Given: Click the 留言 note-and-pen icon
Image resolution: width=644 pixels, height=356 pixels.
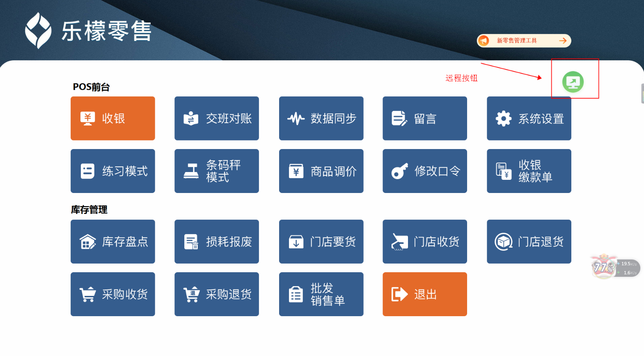Looking at the screenshot, I should point(399,119).
